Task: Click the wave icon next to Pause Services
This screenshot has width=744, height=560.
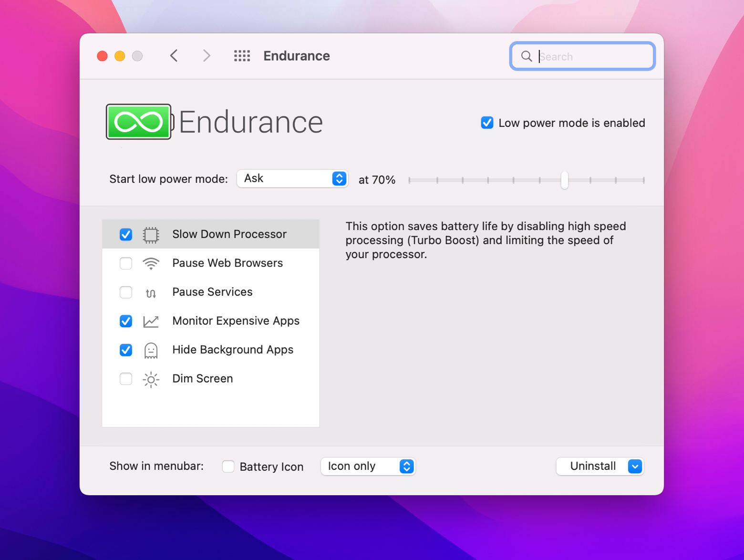Action: [151, 292]
